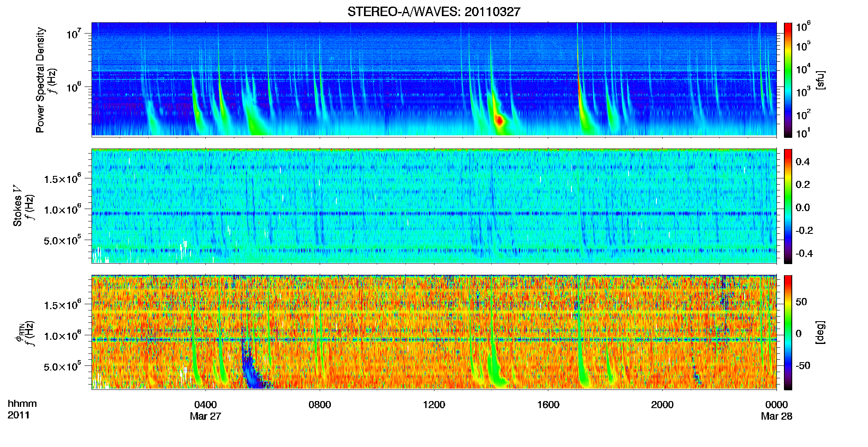Click the φRTN degrees color bar

tap(788, 332)
